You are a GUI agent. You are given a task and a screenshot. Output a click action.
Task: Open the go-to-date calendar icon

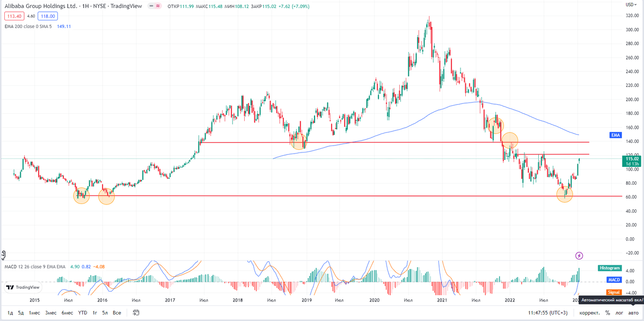[136, 312]
